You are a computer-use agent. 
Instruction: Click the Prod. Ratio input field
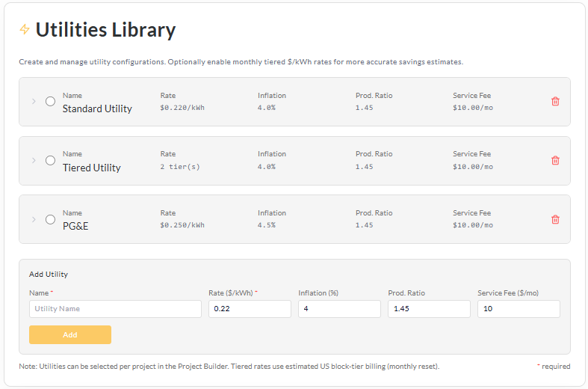[x=429, y=309]
